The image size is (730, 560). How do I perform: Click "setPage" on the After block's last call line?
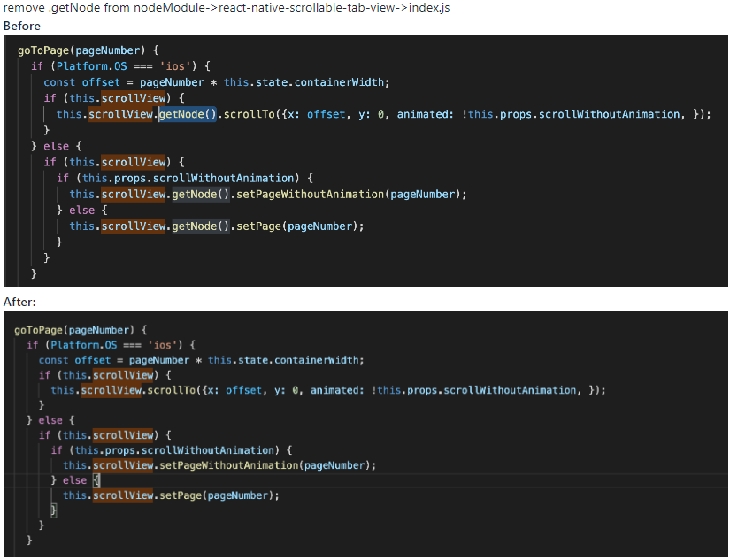coord(181,495)
